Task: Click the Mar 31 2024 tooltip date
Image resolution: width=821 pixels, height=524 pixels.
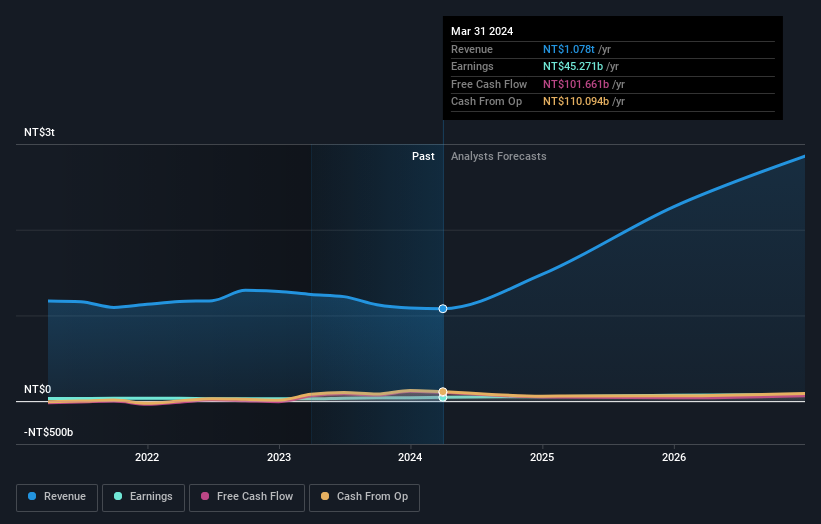Action: [x=482, y=31]
